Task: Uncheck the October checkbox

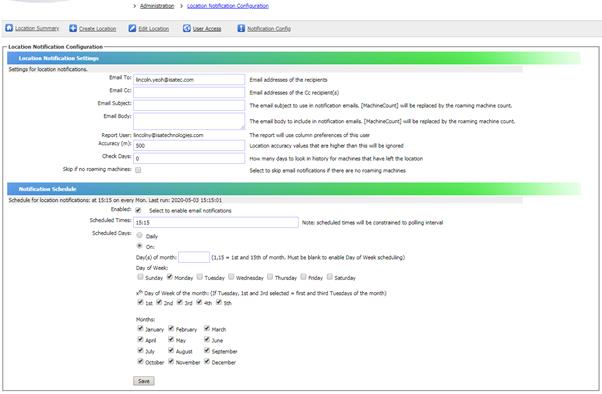Action: [140, 361]
